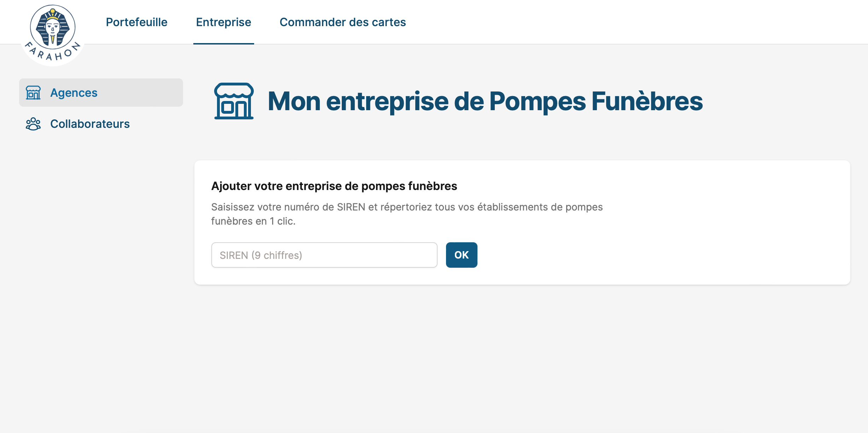868x433 pixels.
Task: Select the Agences label in the sidebar
Action: point(74,93)
